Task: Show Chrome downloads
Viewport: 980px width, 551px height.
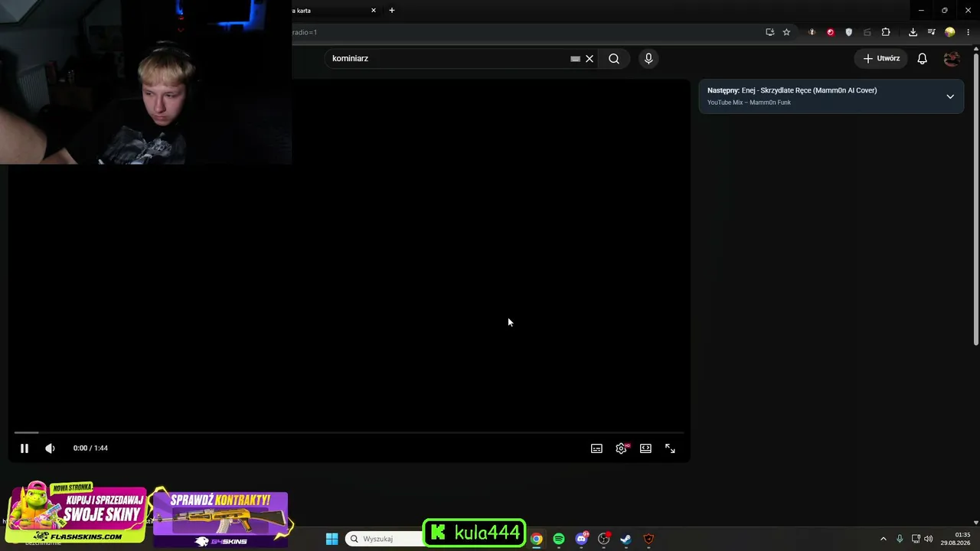Action: (913, 32)
